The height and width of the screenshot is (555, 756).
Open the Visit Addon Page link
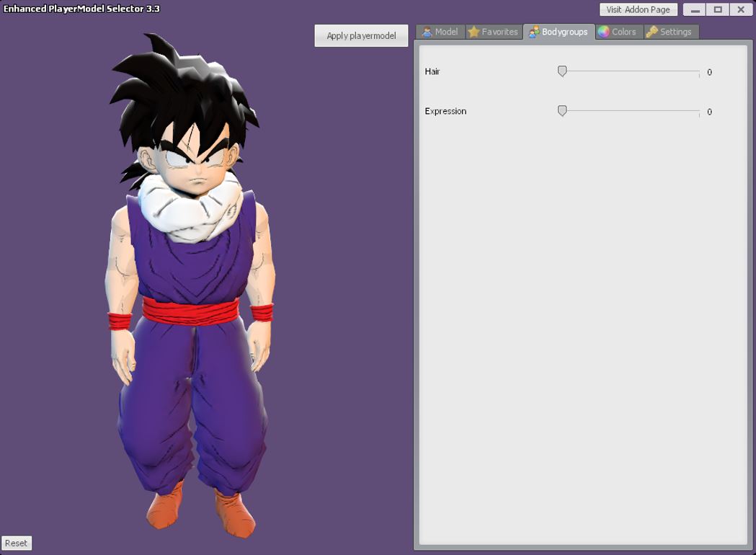coord(639,9)
